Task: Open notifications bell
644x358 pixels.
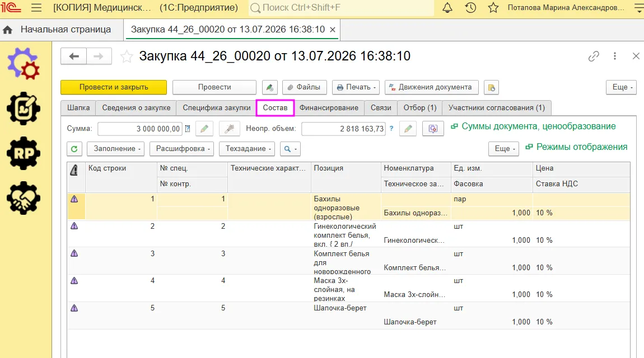Action: [x=447, y=7]
